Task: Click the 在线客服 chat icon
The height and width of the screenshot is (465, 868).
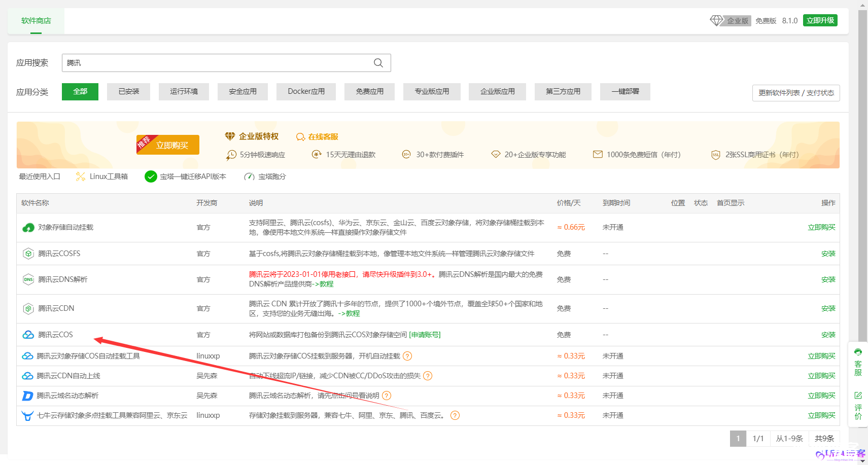Action: tap(300, 137)
